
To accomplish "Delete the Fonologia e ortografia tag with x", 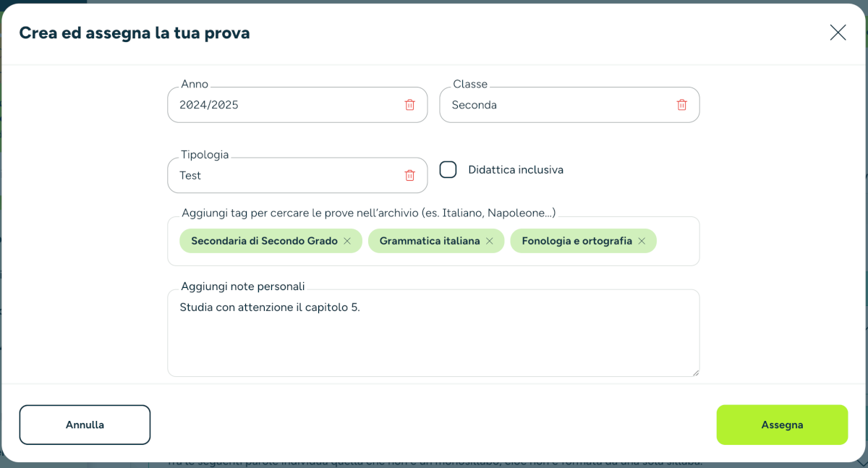I will pos(642,241).
